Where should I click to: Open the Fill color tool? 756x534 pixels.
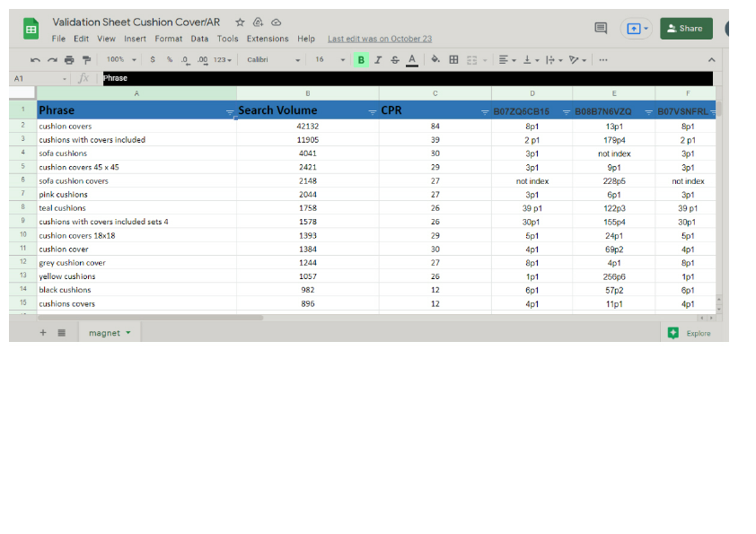435,60
